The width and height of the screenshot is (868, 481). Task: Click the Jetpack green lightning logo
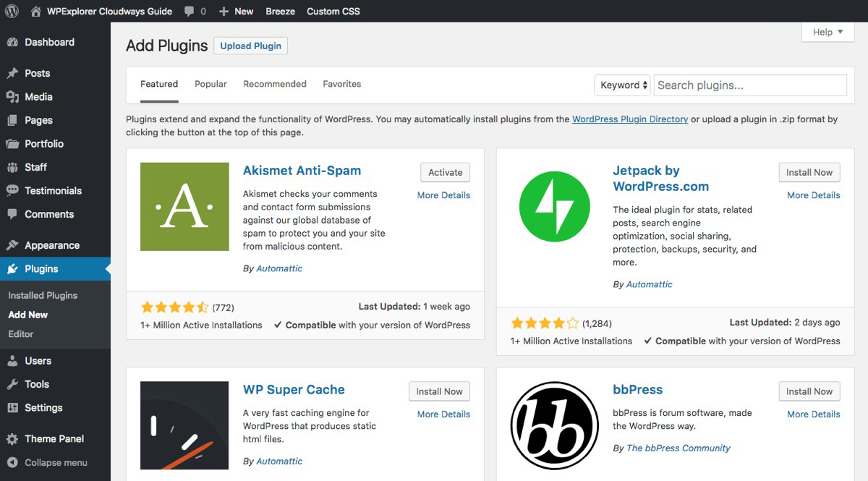(x=554, y=207)
